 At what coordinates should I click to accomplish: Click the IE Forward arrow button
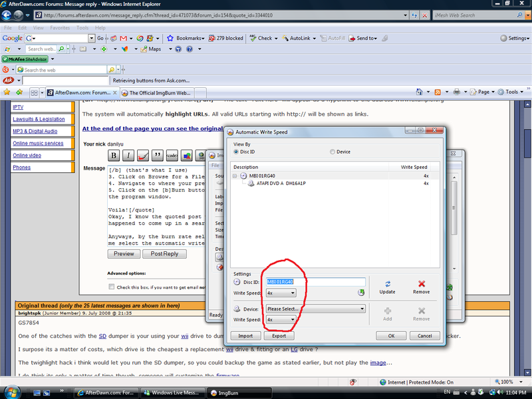[19, 15]
